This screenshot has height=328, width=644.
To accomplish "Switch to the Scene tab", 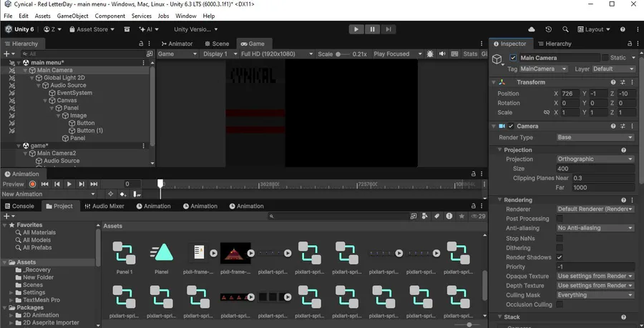I will click(216, 44).
